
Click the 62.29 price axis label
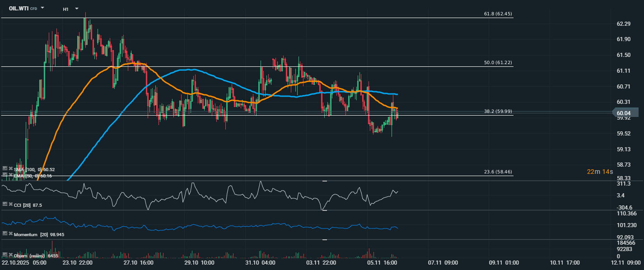click(623, 23)
